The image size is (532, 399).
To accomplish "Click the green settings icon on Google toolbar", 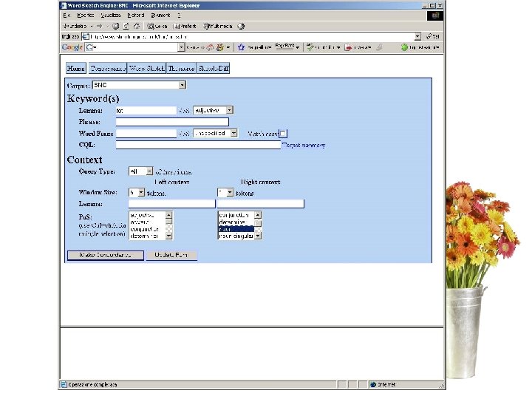I will [x=404, y=47].
